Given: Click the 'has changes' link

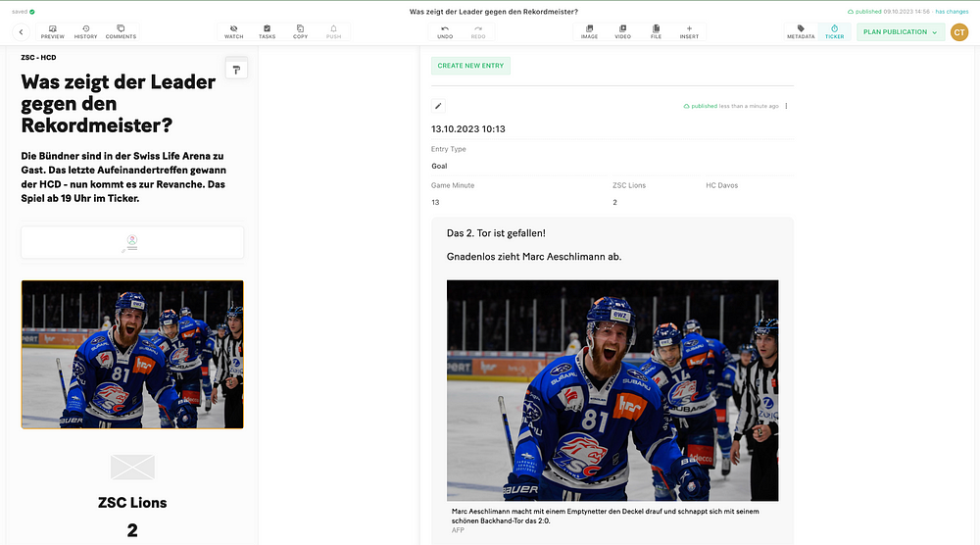Looking at the screenshot, I should coord(952,11).
